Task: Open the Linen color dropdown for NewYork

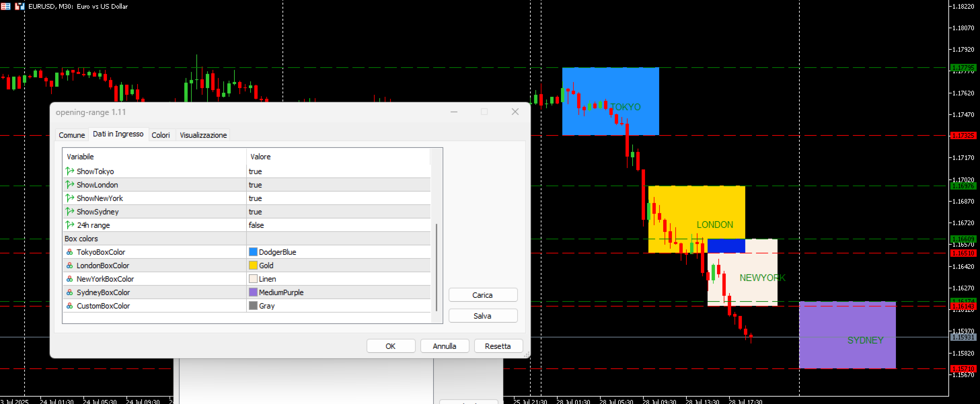Action: coord(338,279)
